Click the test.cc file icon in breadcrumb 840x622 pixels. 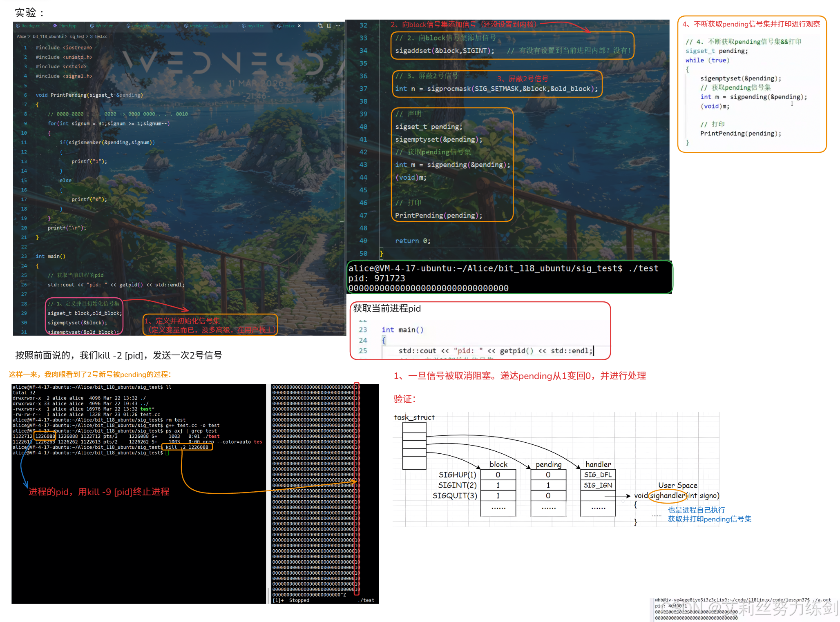tap(92, 36)
